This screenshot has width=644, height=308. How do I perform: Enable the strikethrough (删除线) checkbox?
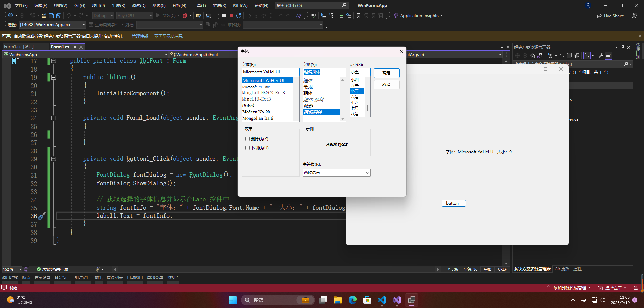247,139
